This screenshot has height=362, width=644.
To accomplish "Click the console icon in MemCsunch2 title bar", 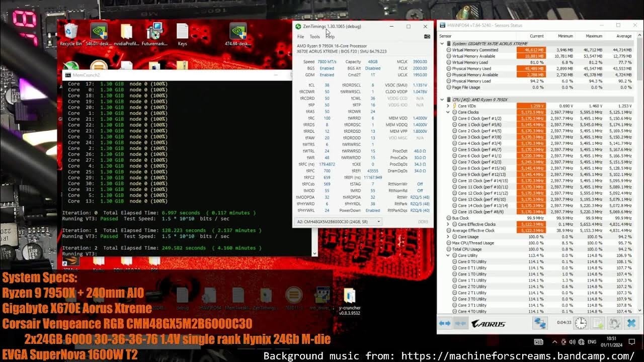I will click(x=68, y=75).
